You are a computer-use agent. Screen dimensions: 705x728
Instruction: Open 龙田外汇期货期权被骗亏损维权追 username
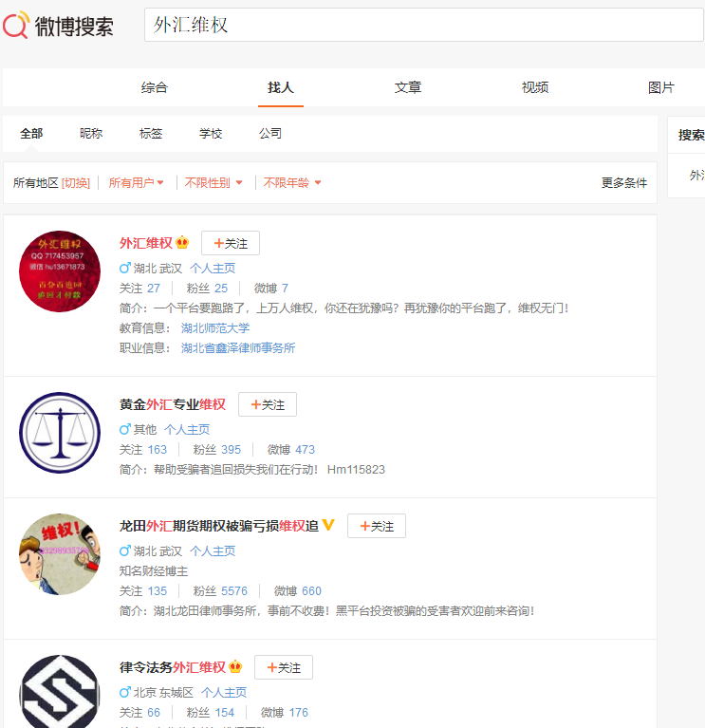point(219,526)
